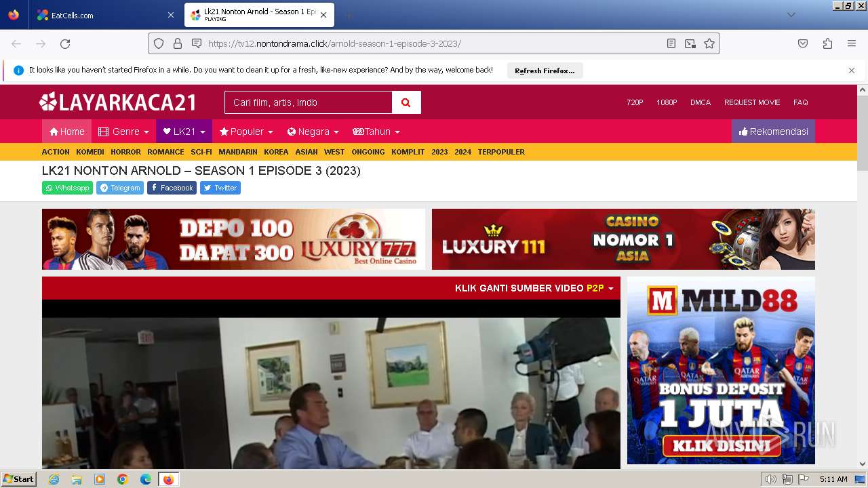Select the ACTION category
Image resolution: width=868 pixels, height=488 pixels.
point(56,152)
